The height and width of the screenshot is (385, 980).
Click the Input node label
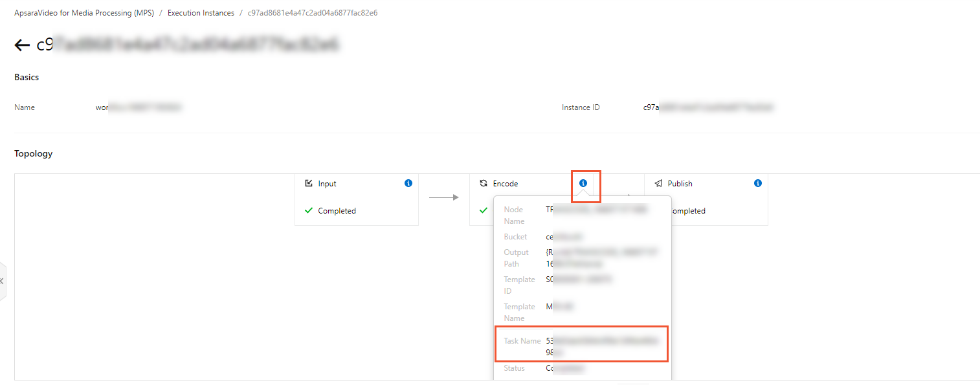tap(327, 184)
